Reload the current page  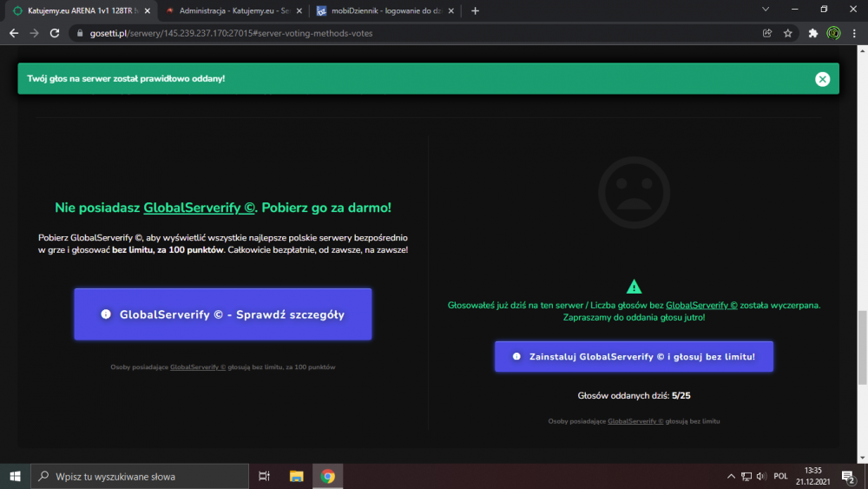point(54,33)
